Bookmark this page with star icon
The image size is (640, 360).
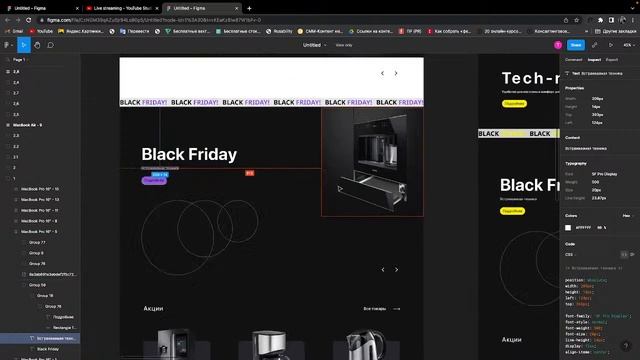[576, 20]
